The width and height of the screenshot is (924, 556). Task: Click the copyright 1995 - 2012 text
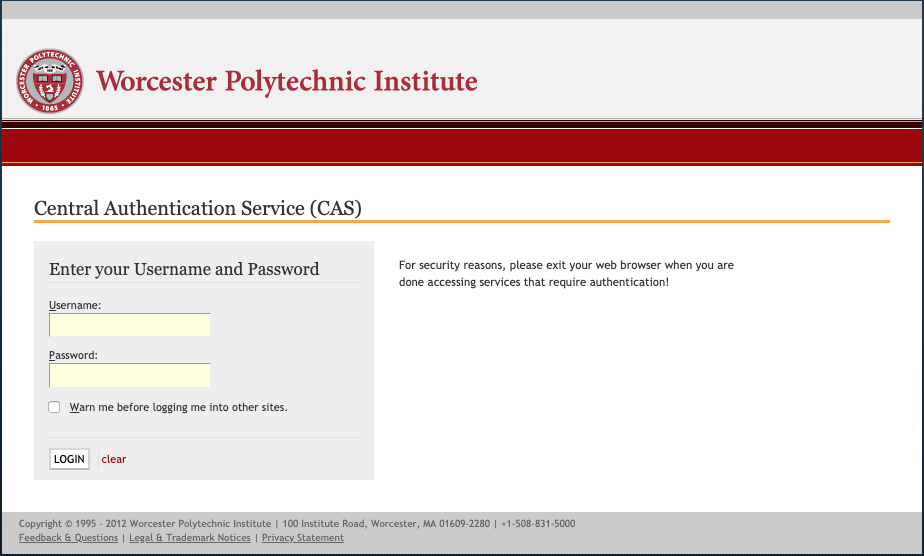[x=145, y=524]
